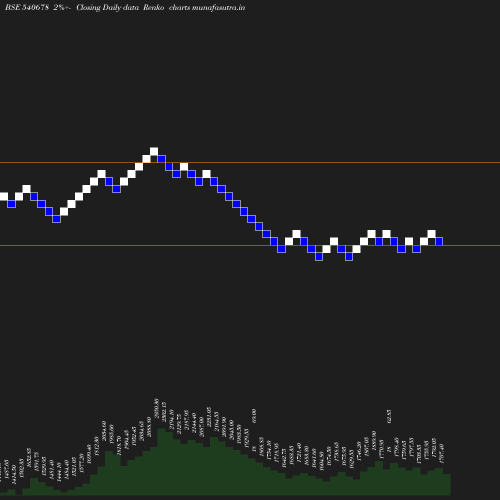Click the chart title mentioning BSE 540678 Renko
The image size is (500, 500).
click(125, 7)
